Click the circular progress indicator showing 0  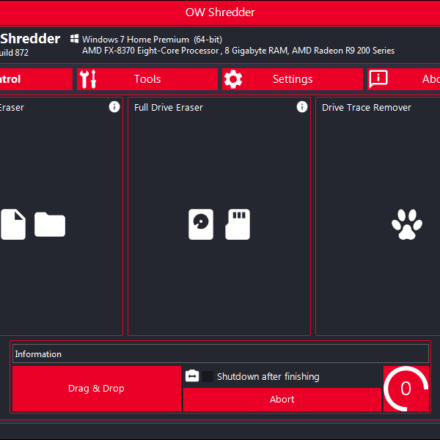406,389
